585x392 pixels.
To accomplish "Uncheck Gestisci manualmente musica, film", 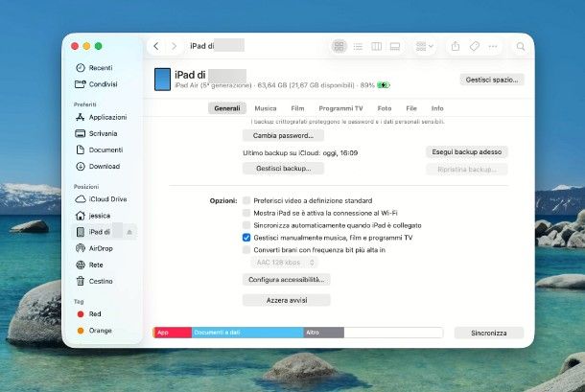I will pos(246,238).
